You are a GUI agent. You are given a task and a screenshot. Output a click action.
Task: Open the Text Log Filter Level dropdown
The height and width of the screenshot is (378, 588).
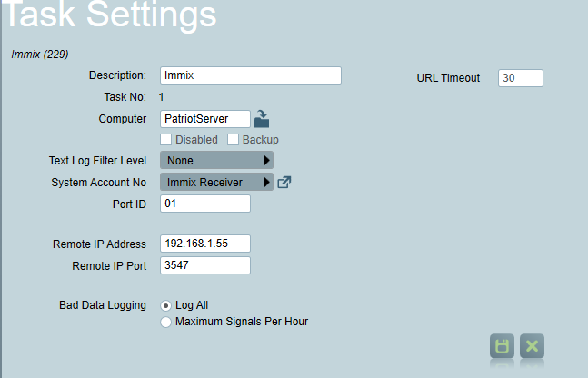pyautogui.click(x=216, y=161)
